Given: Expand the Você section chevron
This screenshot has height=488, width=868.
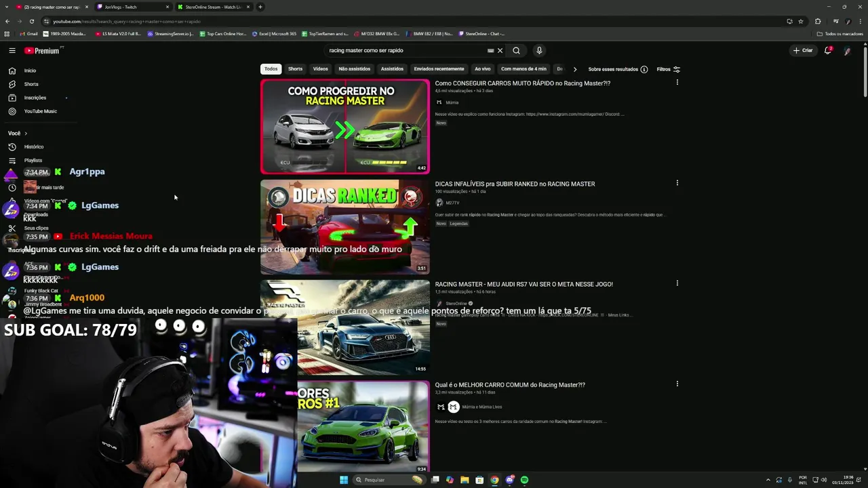Looking at the screenshot, I should [26, 134].
